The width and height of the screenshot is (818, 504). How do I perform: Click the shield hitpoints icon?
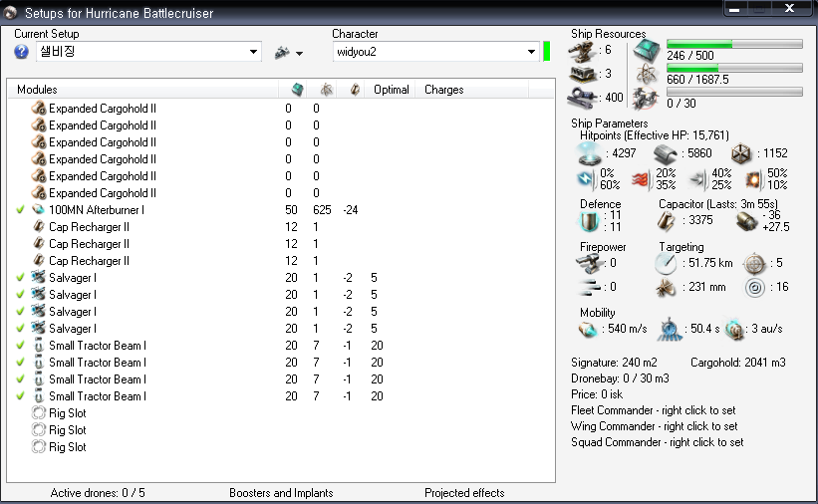(590, 153)
